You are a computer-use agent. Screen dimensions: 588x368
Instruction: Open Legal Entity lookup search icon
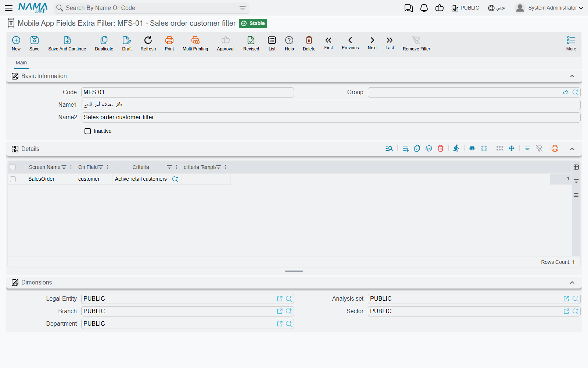(289, 299)
